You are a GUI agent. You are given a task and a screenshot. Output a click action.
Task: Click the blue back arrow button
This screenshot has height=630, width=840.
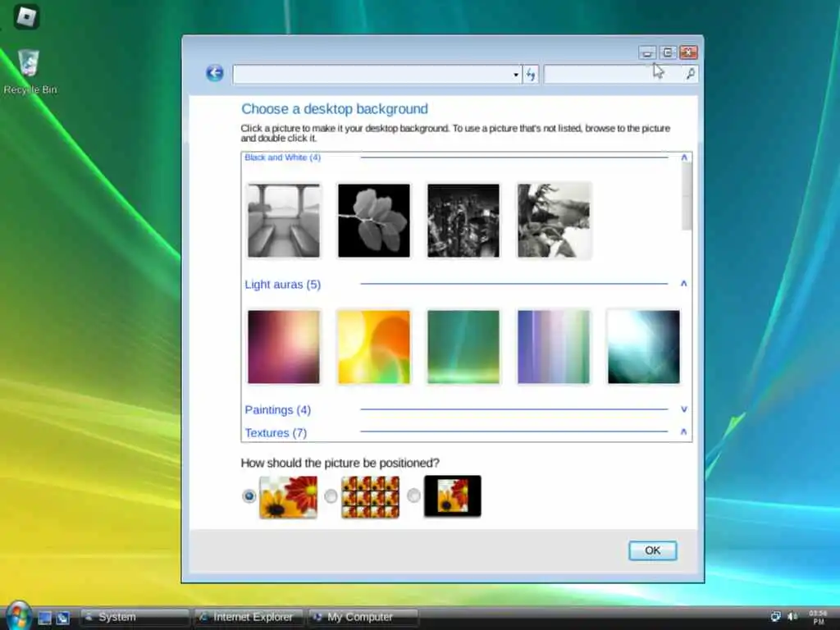click(215, 73)
